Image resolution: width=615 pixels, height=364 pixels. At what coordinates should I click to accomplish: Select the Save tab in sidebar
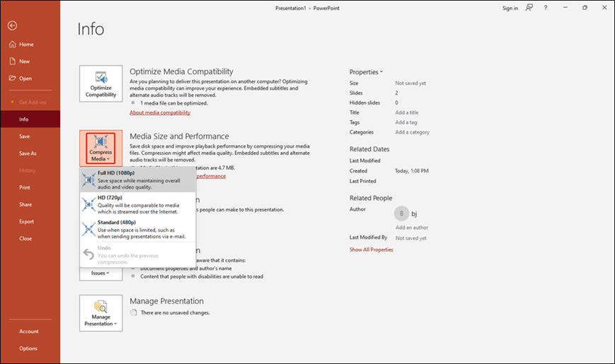pos(30,136)
